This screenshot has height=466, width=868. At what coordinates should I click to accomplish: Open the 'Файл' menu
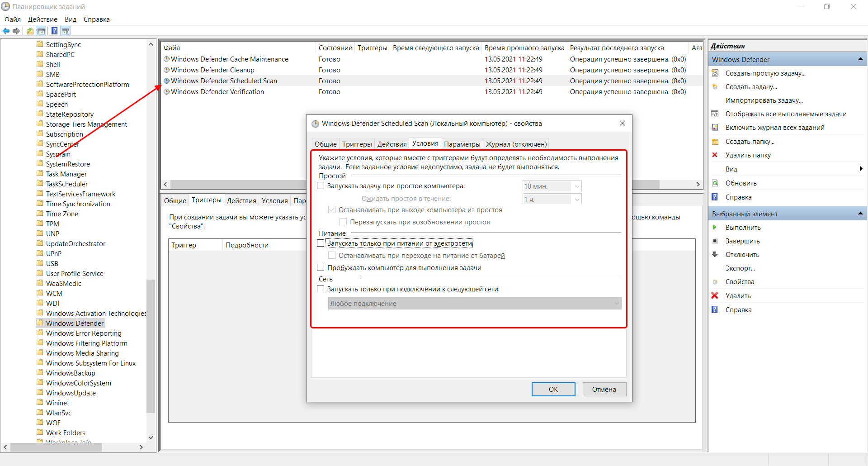coord(13,19)
